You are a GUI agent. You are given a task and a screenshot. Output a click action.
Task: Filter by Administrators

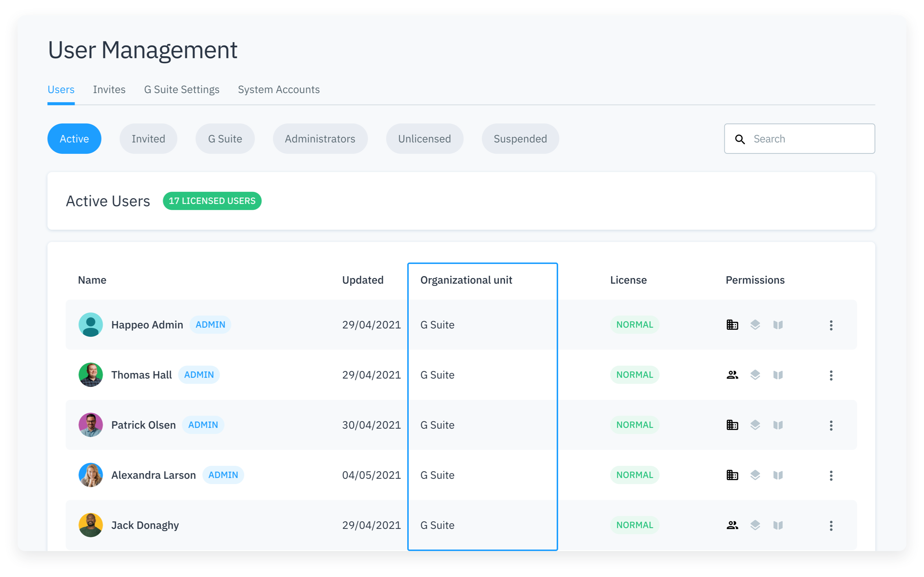pyautogui.click(x=320, y=139)
